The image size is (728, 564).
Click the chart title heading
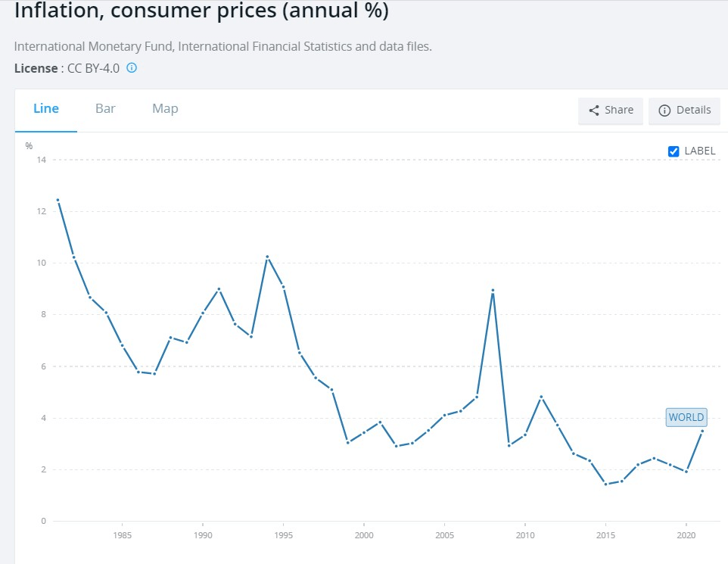(x=201, y=12)
